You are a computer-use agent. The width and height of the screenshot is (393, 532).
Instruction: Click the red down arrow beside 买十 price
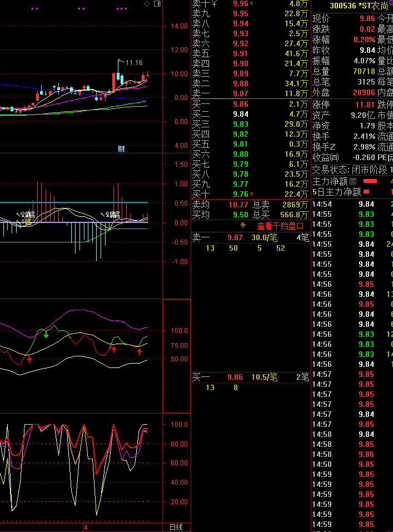(251, 194)
